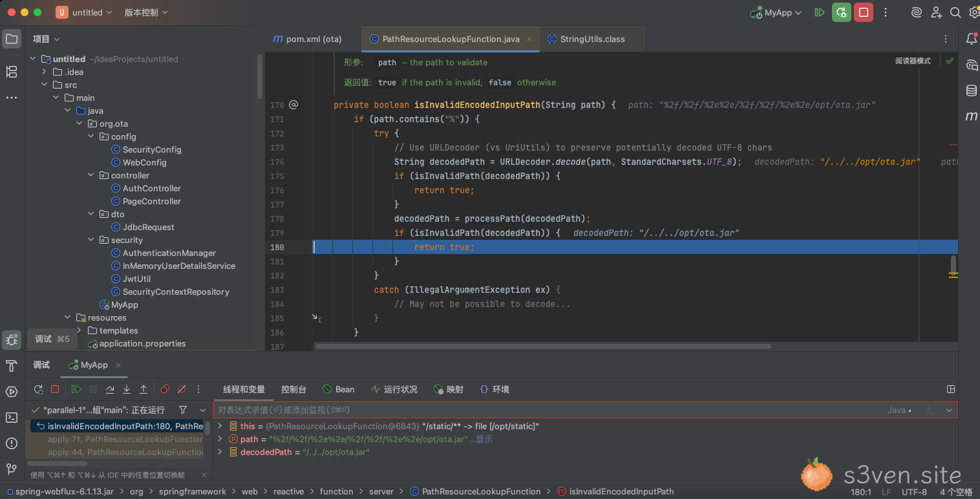Image resolution: width=980 pixels, height=499 pixels.
Task: Close the PathResourceLookupFunction.java tab
Action: pos(529,39)
